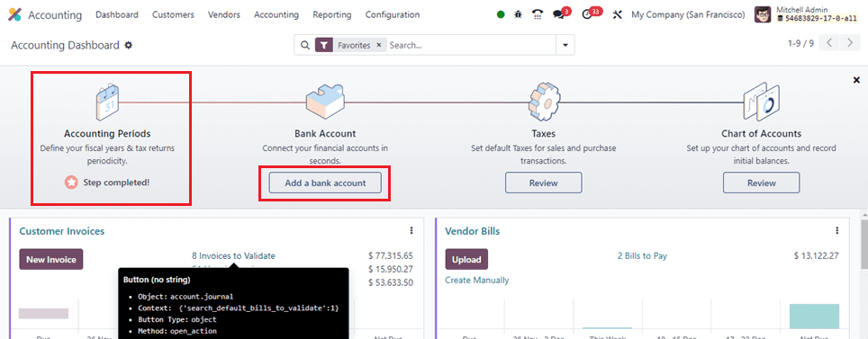The image size is (868, 339).
Task: Open the 8 Invoices to Validate link
Action: pyautogui.click(x=233, y=255)
